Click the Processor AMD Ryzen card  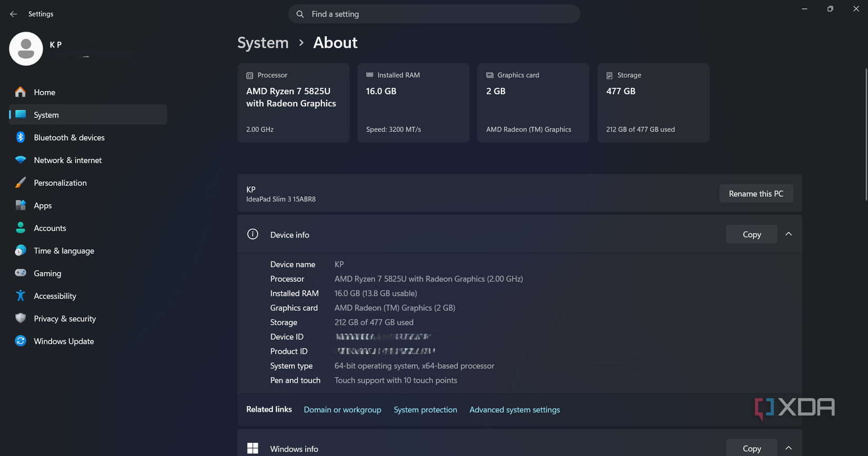click(293, 103)
